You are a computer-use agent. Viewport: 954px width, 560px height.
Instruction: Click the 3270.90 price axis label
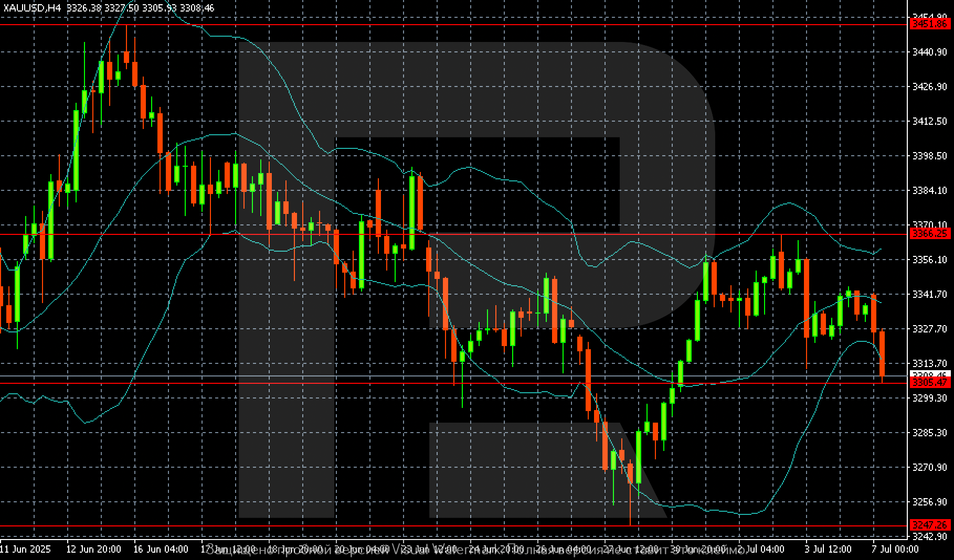pos(929,467)
